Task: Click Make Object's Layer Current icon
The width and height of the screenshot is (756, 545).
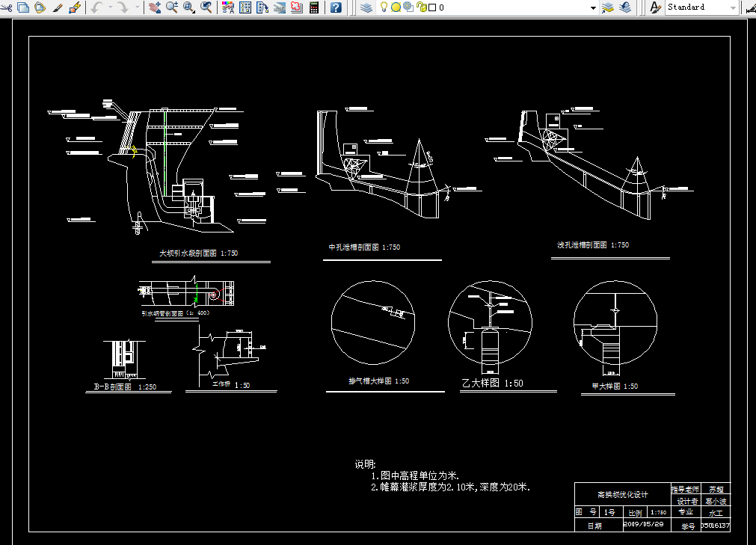Action: click(x=608, y=7)
